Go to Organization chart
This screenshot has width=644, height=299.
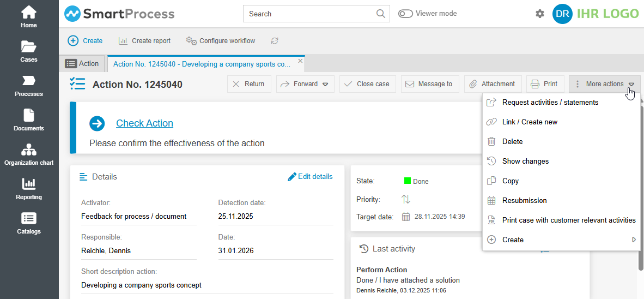tap(29, 154)
